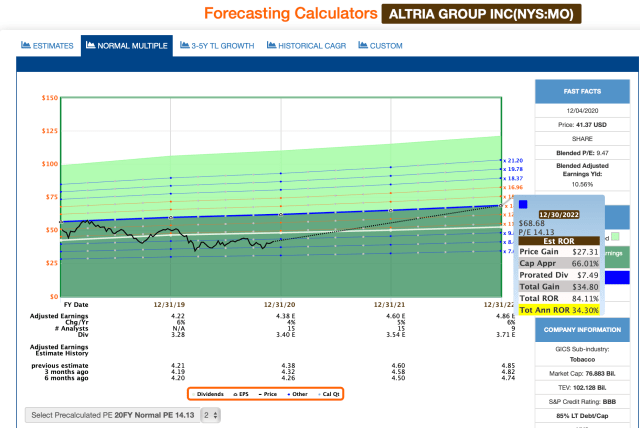This screenshot has width=640, height=428.
Task: Click the light green swatch behind the tooltip
Action: coord(616,237)
